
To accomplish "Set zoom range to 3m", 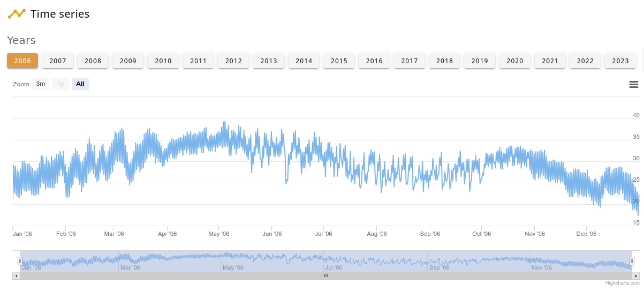I will (41, 84).
